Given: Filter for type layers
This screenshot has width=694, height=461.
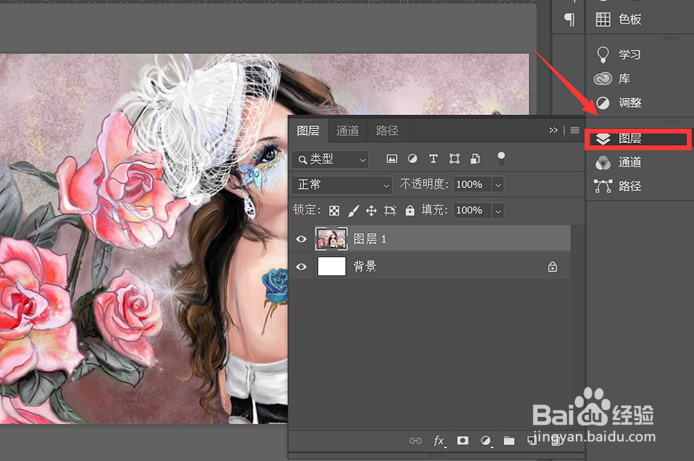Looking at the screenshot, I should (x=433, y=159).
